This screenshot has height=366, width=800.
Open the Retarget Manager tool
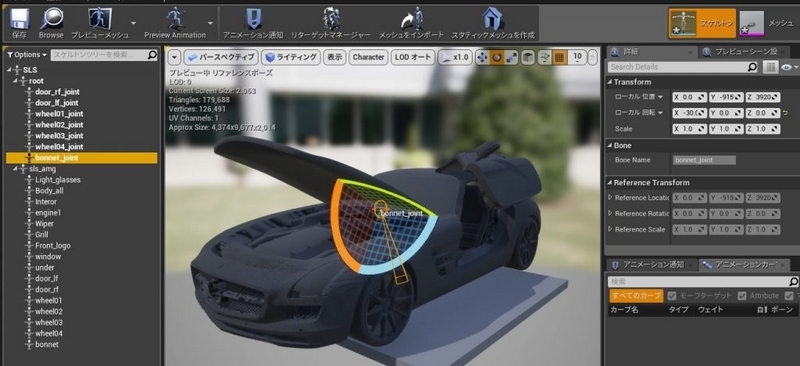(331, 18)
